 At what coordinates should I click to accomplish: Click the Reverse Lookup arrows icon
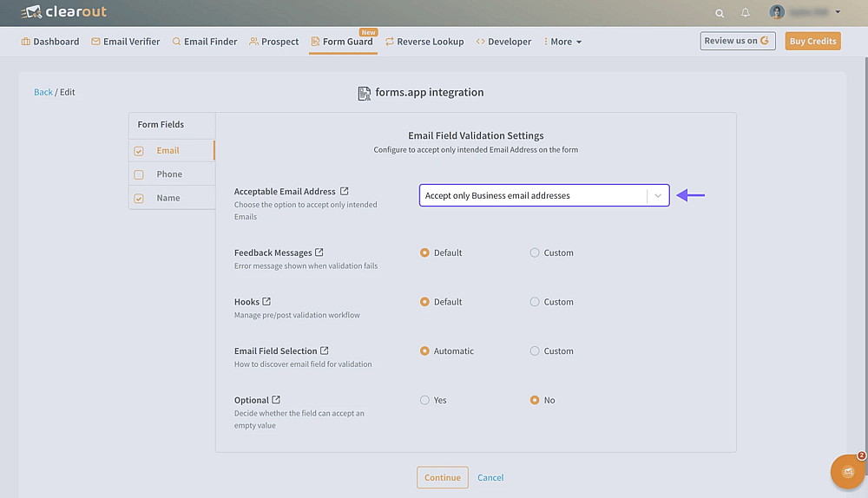(x=390, y=42)
